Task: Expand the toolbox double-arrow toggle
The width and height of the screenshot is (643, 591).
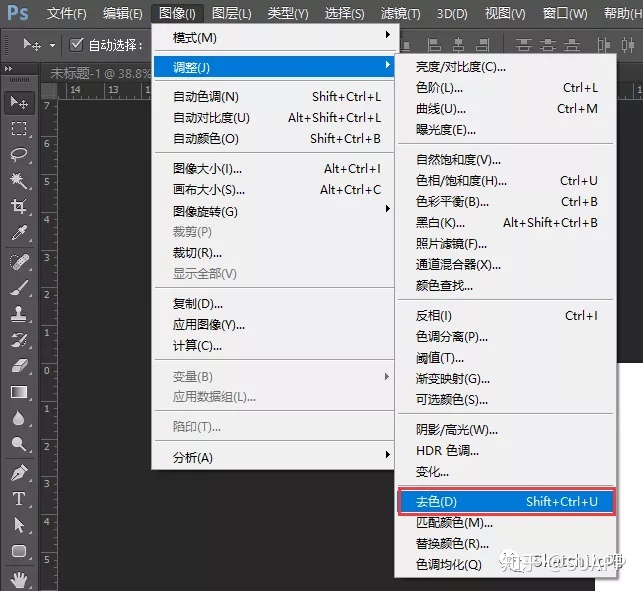Action: pyautogui.click(x=8, y=68)
